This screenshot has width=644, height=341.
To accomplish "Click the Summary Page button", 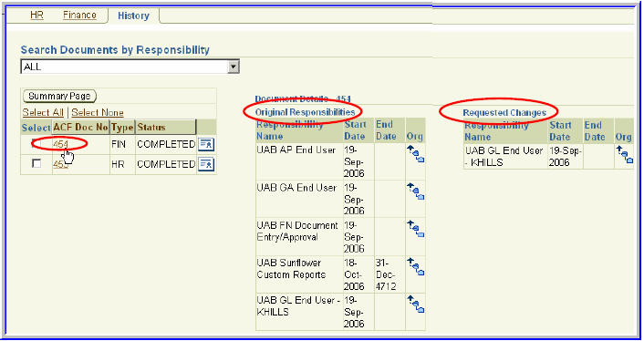I will tap(59, 96).
